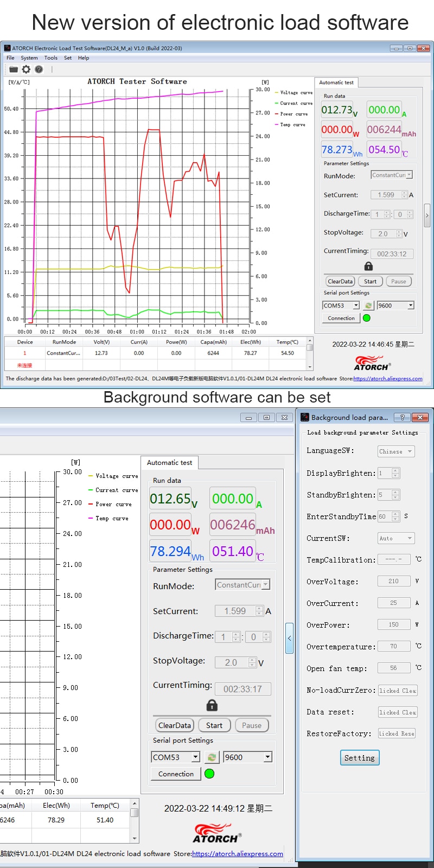Open settings with the gear toolbar icon
Image resolution: width=434 pixels, height=868 pixels.
[x=26, y=69]
